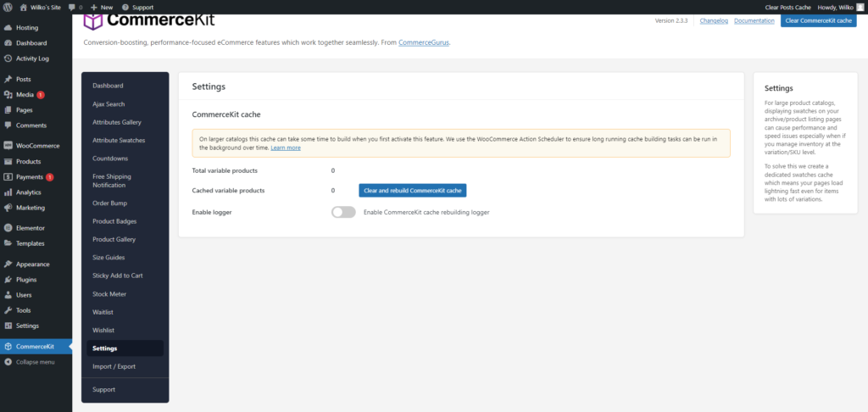
Task: Click the WordPress logo icon
Action: pos(8,7)
